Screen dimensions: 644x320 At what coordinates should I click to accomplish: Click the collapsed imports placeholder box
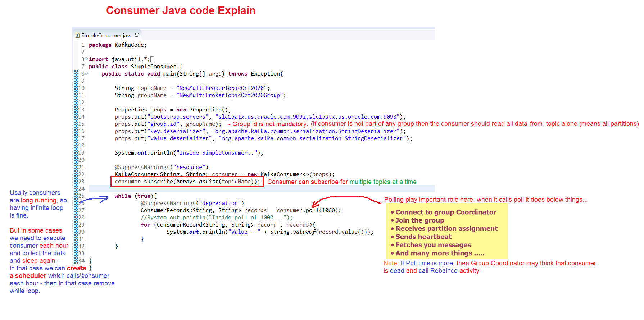[x=152, y=59]
